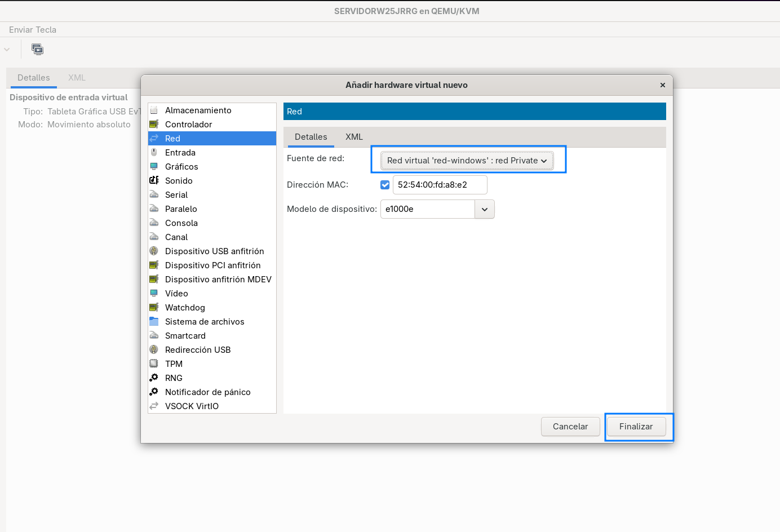
Task: Click the console screenshot toolbar icon
Action: click(x=38, y=50)
